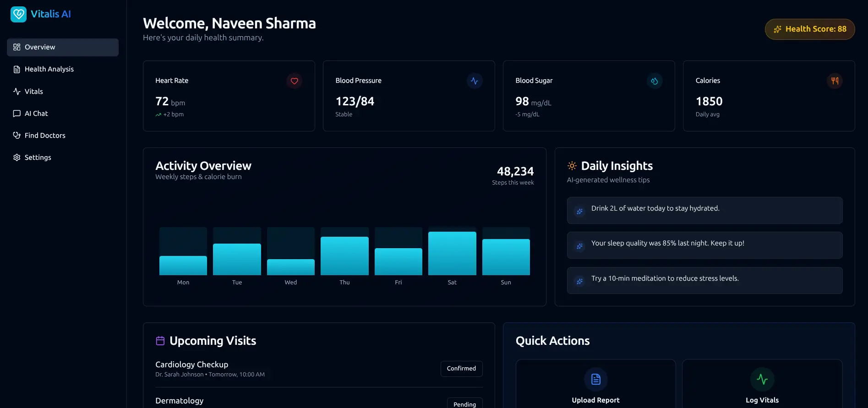Image resolution: width=868 pixels, height=408 pixels.
Task: Select the Saturday bar in activity chart
Action: tap(452, 253)
